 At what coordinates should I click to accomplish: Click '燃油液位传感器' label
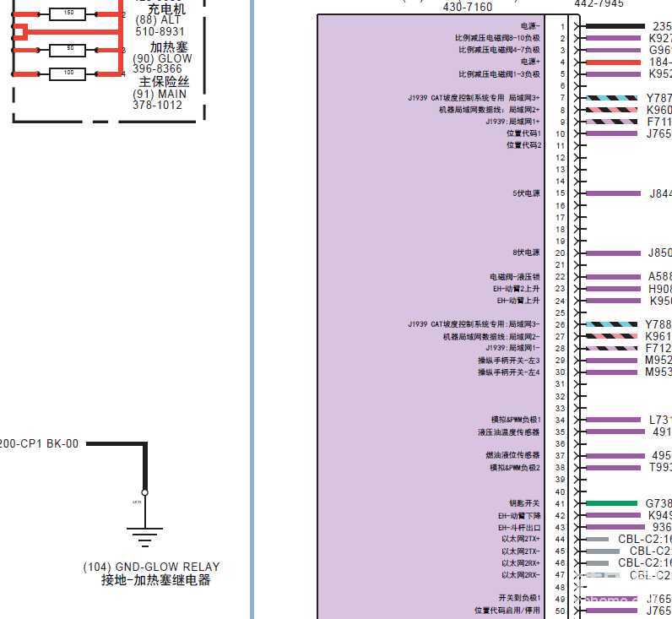click(513, 455)
